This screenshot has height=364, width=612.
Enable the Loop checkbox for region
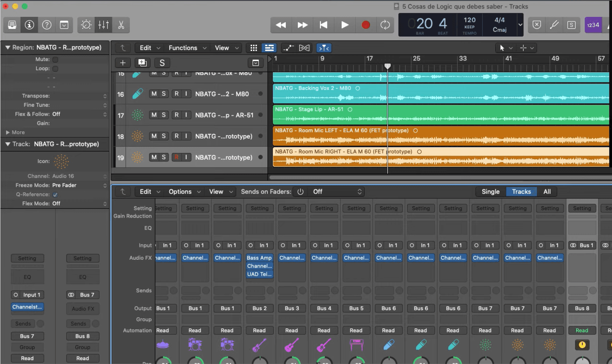(x=55, y=69)
